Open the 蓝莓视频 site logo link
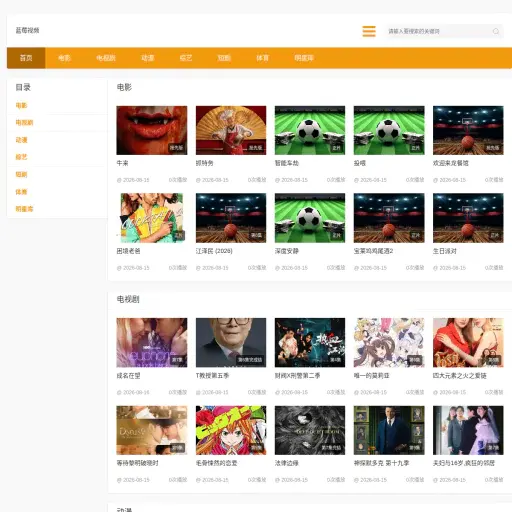 pyautogui.click(x=27, y=30)
